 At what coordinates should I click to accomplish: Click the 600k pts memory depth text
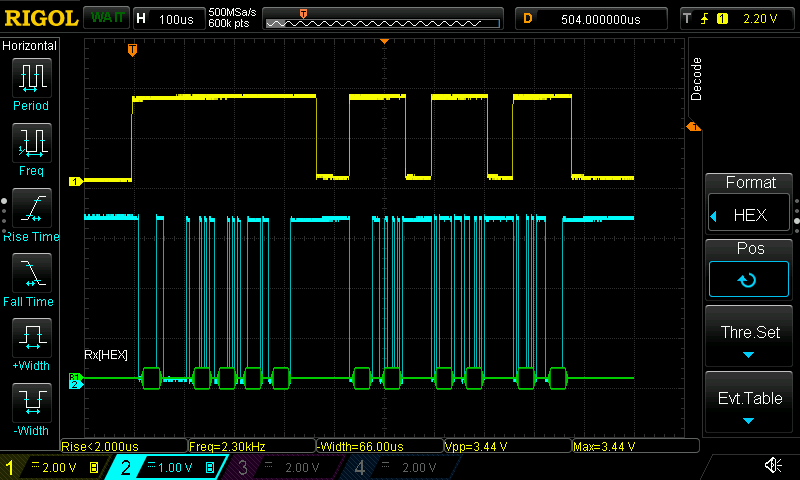229,23
